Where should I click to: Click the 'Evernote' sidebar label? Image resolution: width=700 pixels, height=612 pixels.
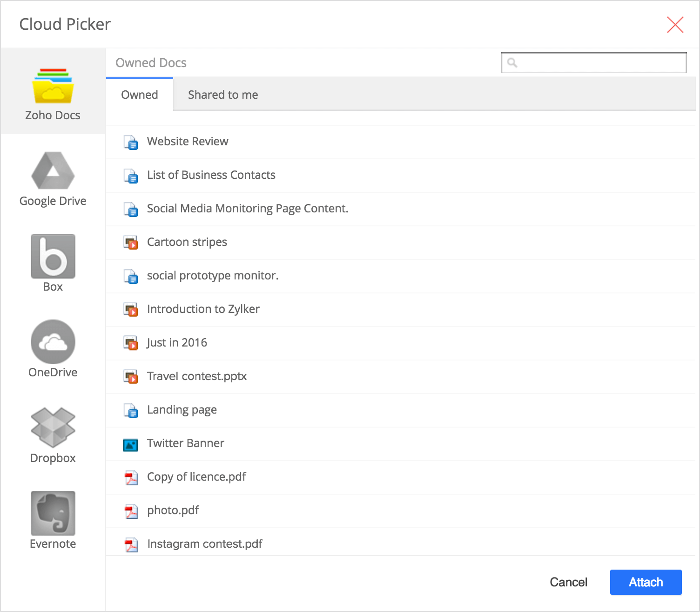(53, 544)
